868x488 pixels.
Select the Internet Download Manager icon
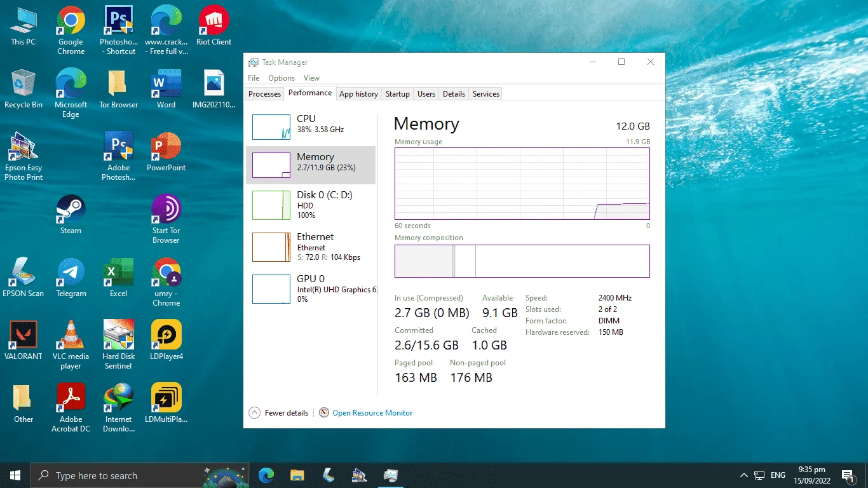click(x=118, y=408)
